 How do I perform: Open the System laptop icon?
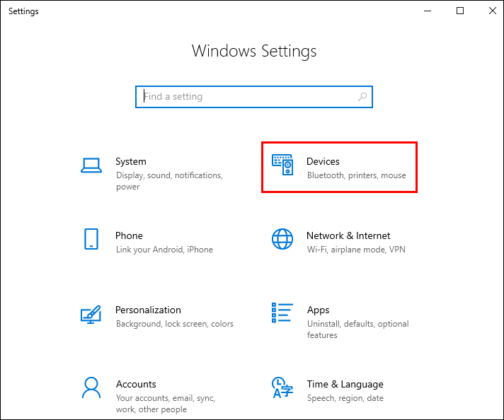coord(91,165)
